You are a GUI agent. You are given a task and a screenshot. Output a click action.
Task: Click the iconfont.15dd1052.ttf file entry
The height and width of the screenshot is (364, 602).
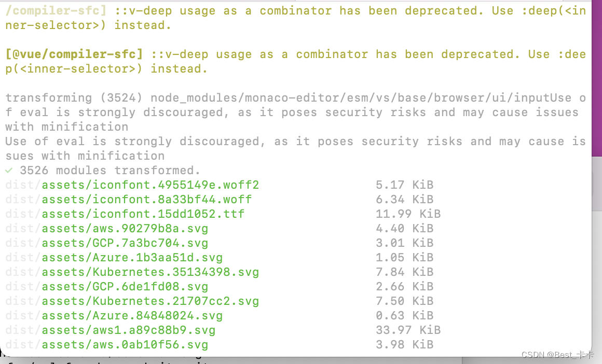(x=143, y=214)
